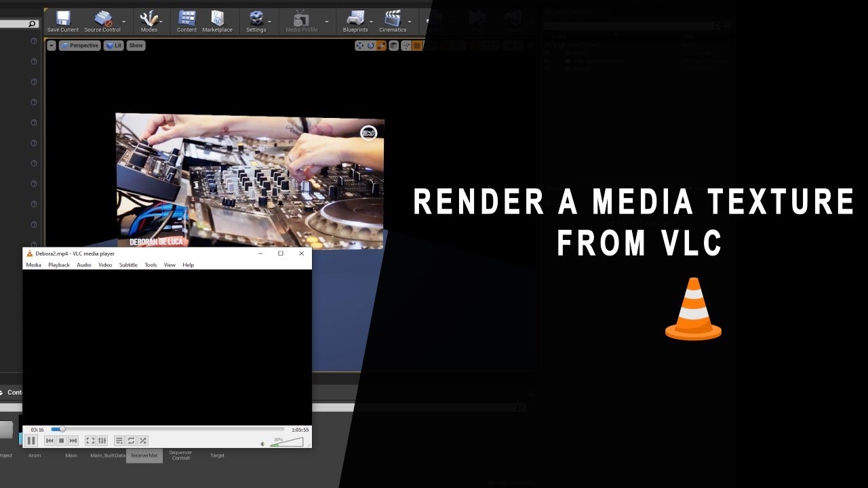The width and height of the screenshot is (868, 488).
Task: Skip to next media in VLC
Action: tap(73, 441)
